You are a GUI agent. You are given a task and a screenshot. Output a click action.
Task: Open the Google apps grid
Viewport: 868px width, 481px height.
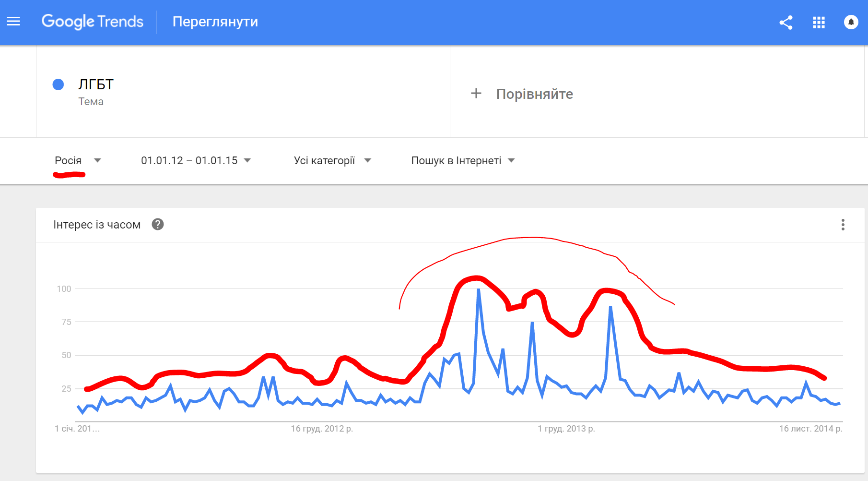pyautogui.click(x=819, y=23)
